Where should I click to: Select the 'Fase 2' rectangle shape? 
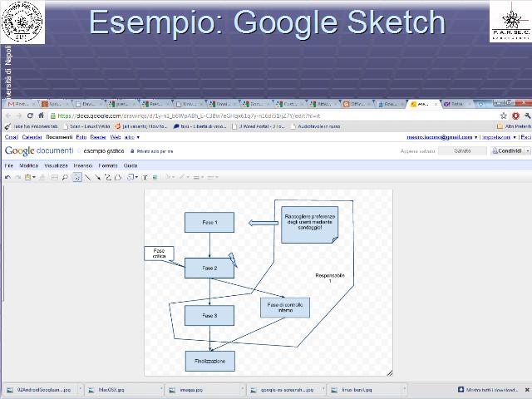209,268
